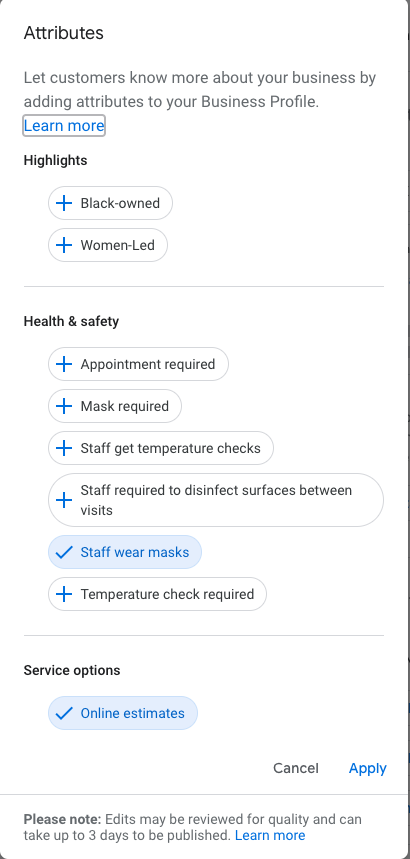
Task: Click the checkmark icon on Staff wear masks
Action: tap(64, 552)
